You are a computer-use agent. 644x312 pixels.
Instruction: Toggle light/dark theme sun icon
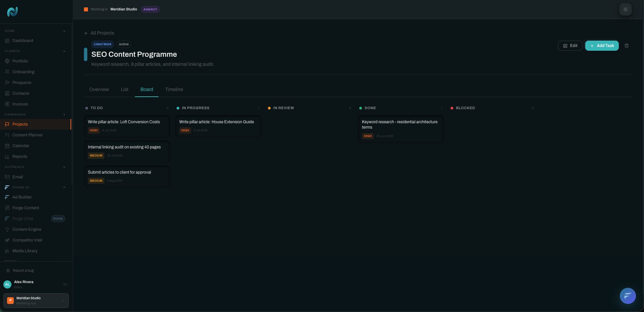[x=625, y=9]
